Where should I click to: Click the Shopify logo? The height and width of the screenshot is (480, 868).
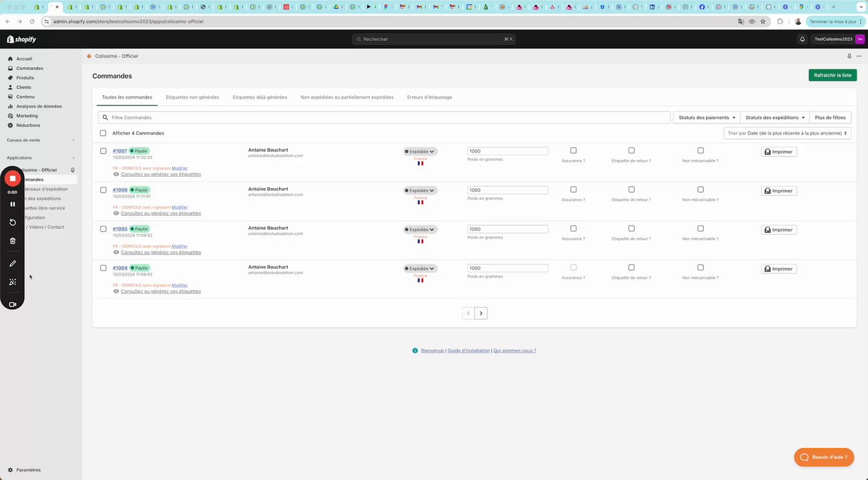pos(21,39)
